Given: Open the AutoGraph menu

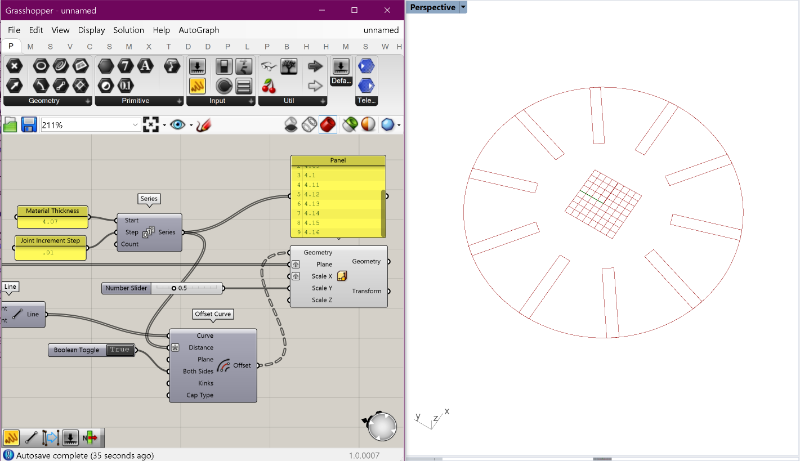Looking at the screenshot, I should coord(199,30).
